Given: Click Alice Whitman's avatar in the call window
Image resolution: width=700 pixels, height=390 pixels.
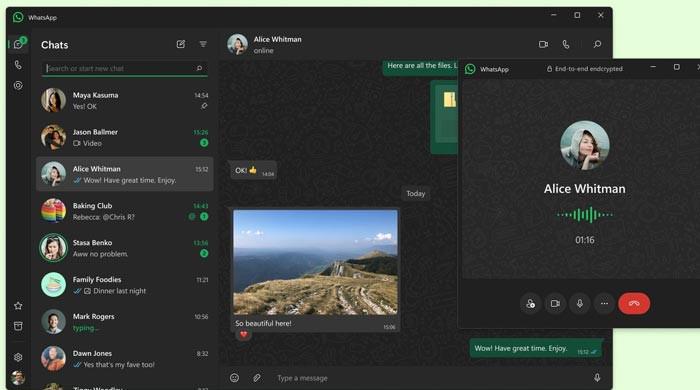Looking at the screenshot, I should (x=584, y=145).
